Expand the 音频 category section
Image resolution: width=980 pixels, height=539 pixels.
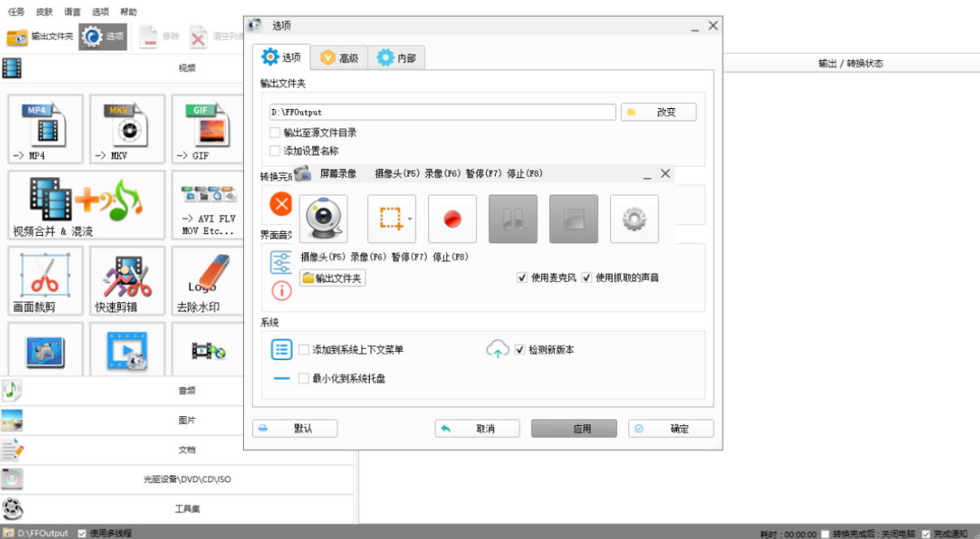click(186, 390)
